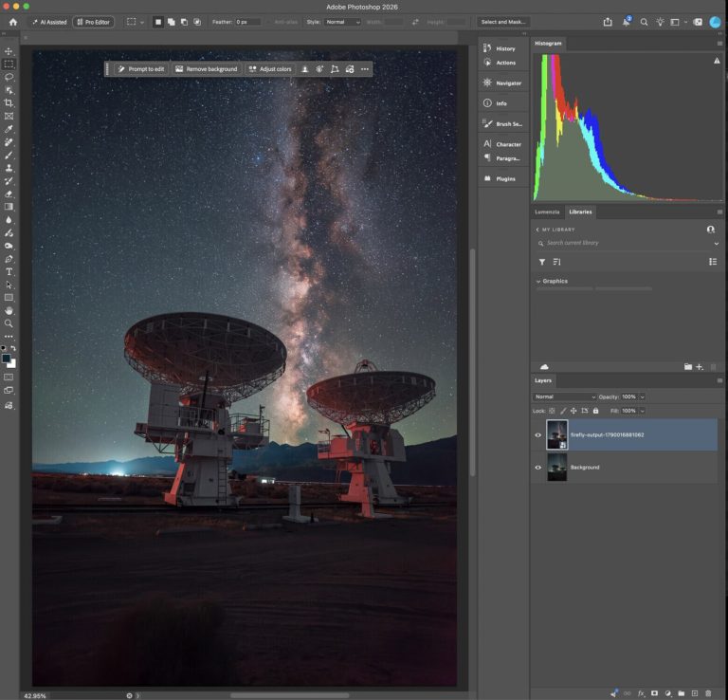Hide the Background layer
728x700 pixels.
[538, 468]
